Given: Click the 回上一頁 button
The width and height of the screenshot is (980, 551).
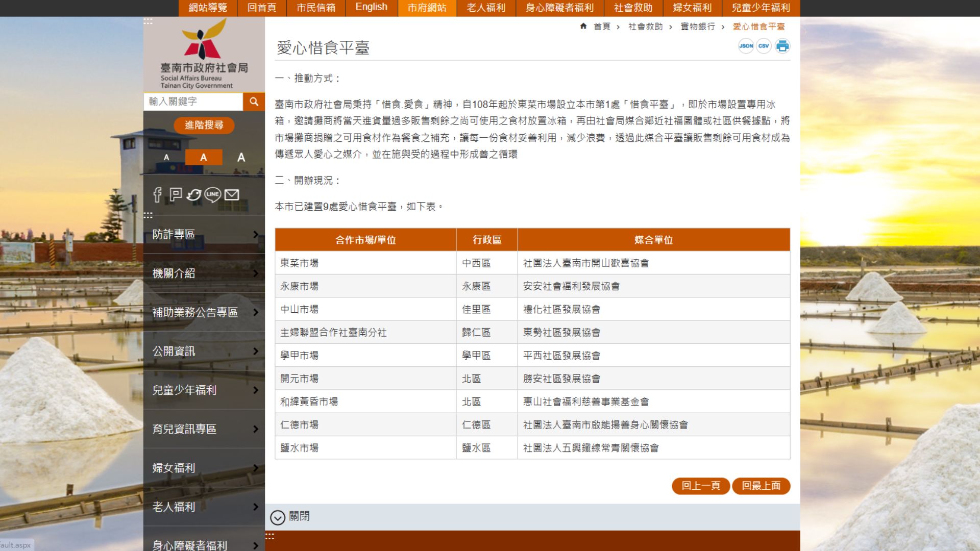Looking at the screenshot, I should pos(700,486).
